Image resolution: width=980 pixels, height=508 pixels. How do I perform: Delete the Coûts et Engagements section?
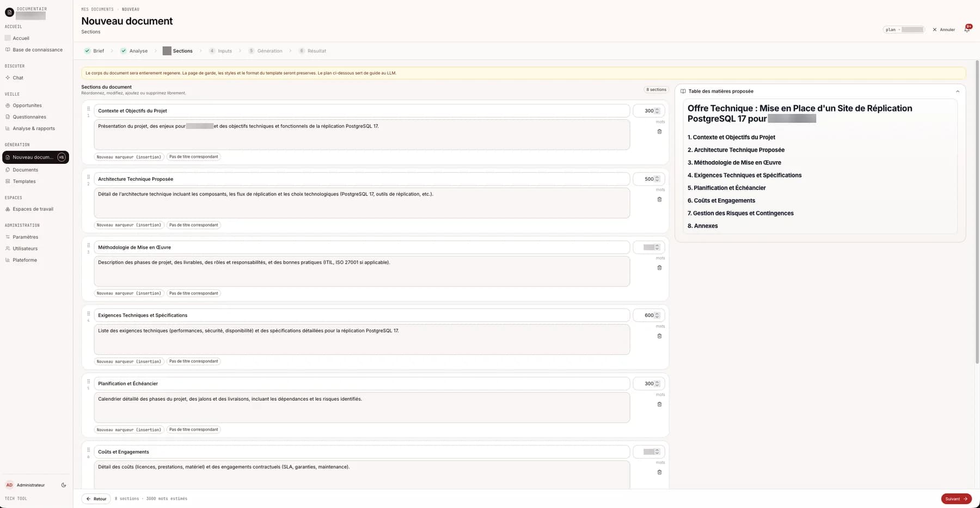click(x=659, y=472)
